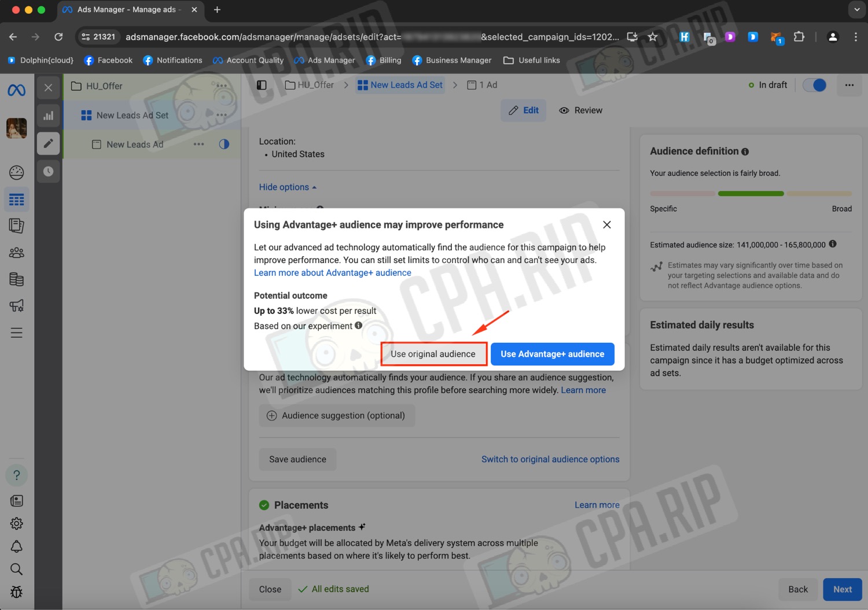Open the Business Manager bookmark
This screenshot has width=868, height=610.
pyautogui.click(x=451, y=60)
